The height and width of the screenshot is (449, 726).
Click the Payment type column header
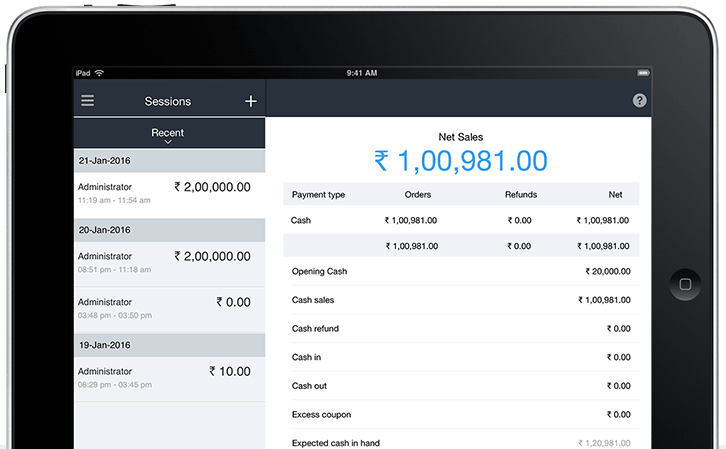pos(318,194)
